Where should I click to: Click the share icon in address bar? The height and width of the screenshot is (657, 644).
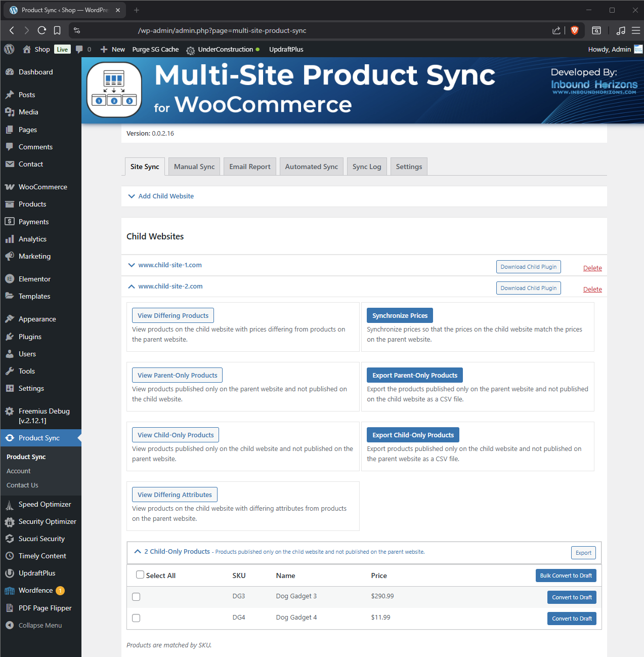click(x=556, y=30)
